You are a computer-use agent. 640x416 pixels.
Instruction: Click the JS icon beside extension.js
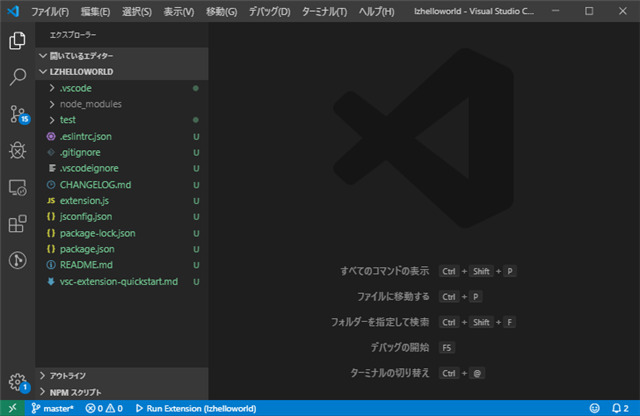51,200
